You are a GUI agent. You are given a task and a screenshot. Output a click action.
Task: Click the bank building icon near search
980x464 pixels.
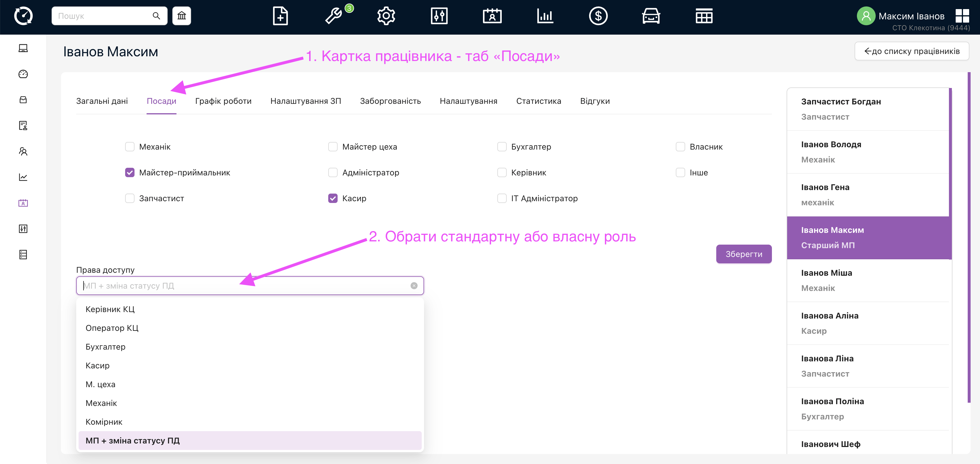[x=181, y=16]
